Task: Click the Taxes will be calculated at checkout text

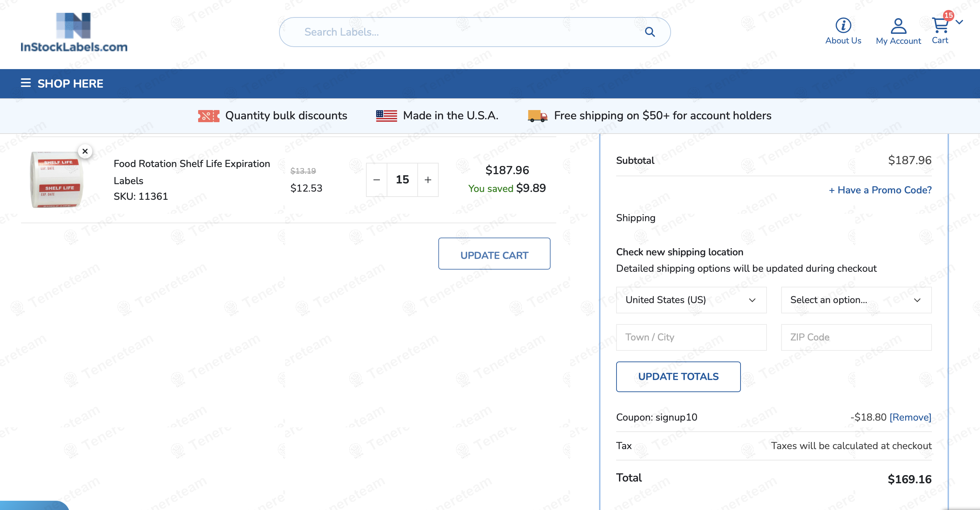Action: click(x=851, y=446)
